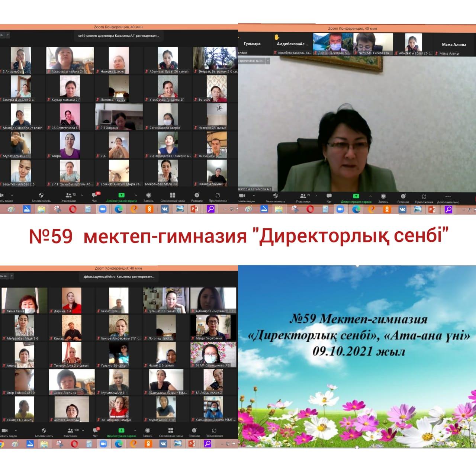Open Сессионные залы breakout rooms

[172, 196]
